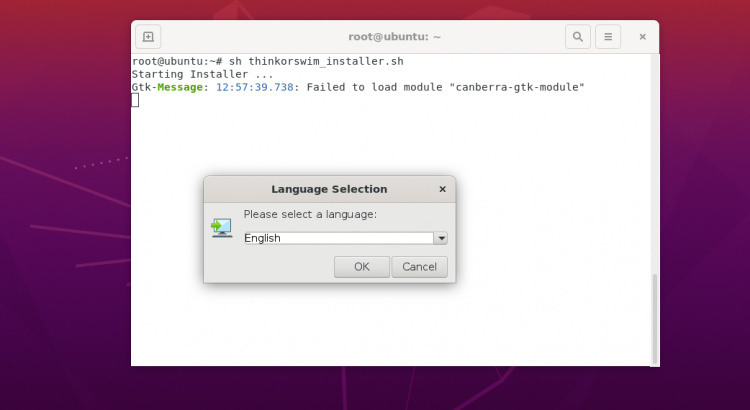Viewport: 750px width, 410px height.
Task: Click the Ubuntu desktop wallpaper outside the terminal
Action: click(x=60, y=250)
